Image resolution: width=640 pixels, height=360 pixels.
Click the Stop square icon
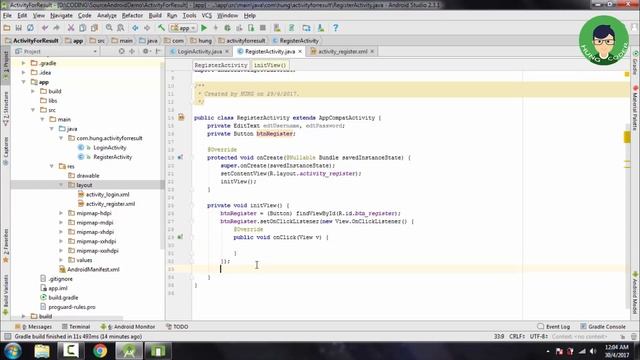[x=263, y=28]
